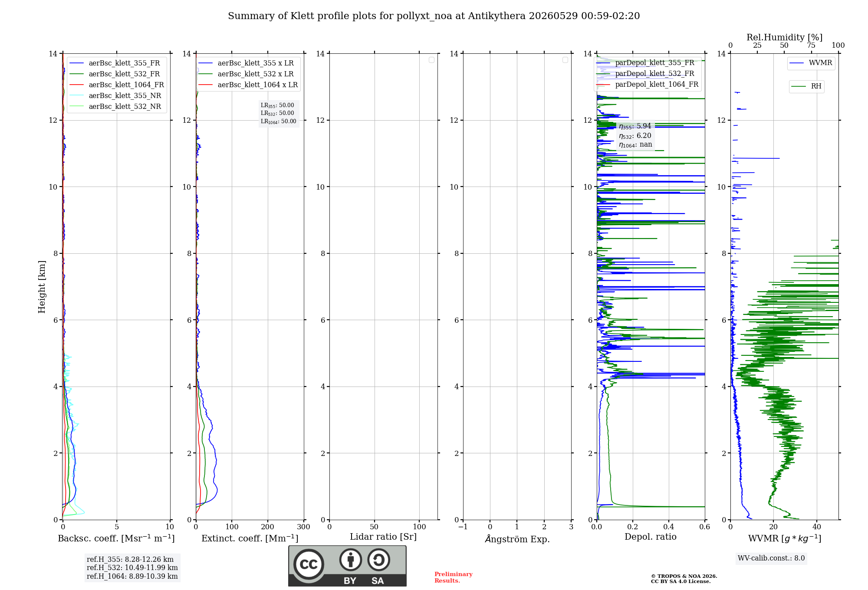Click the TROPOS & NOA 2026 copyright text

(x=684, y=576)
